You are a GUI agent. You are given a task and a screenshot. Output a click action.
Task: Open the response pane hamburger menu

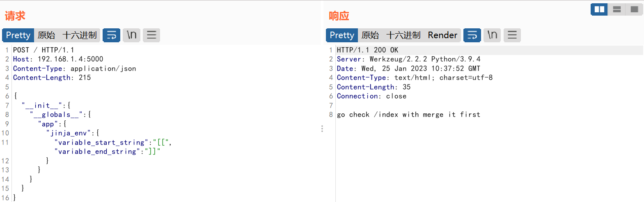[512, 35]
